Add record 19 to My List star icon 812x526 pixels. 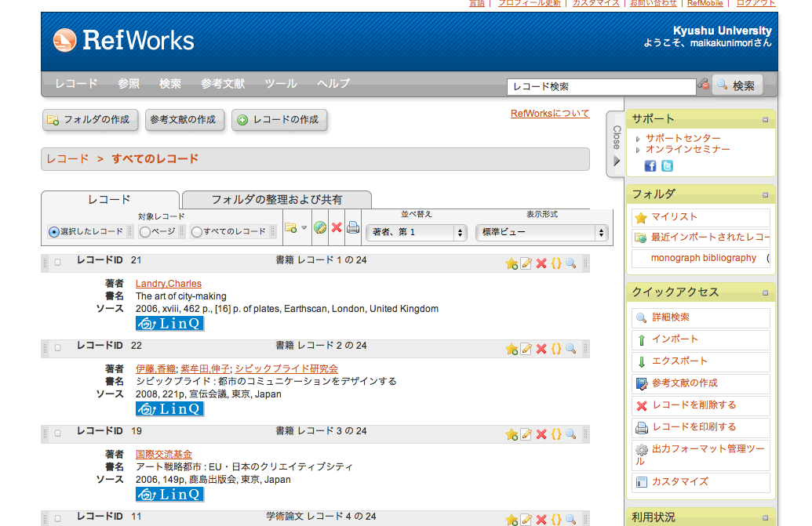pyautogui.click(x=512, y=434)
